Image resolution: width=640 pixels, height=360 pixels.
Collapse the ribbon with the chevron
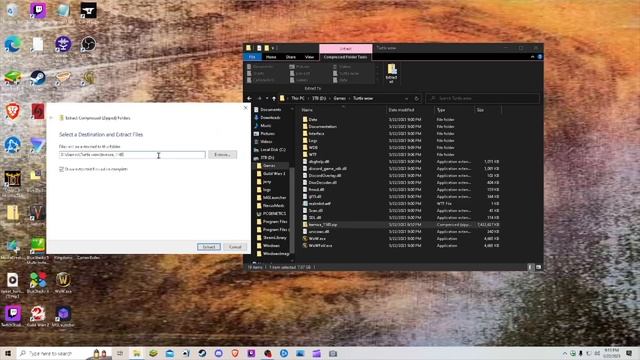532,57
